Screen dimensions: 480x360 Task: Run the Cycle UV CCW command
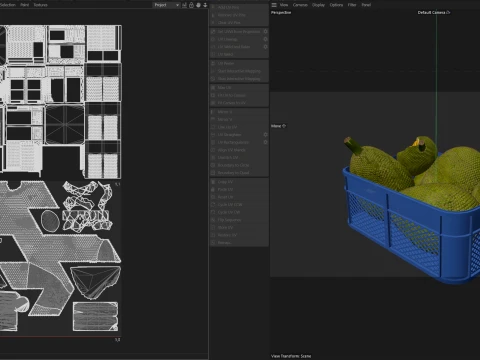pyautogui.click(x=239, y=205)
